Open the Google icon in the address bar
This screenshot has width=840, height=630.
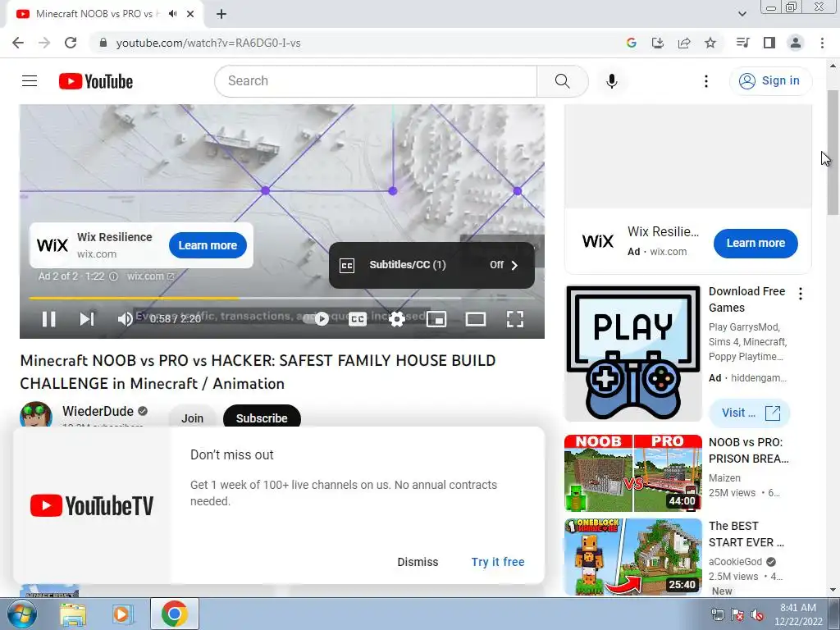pos(631,43)
